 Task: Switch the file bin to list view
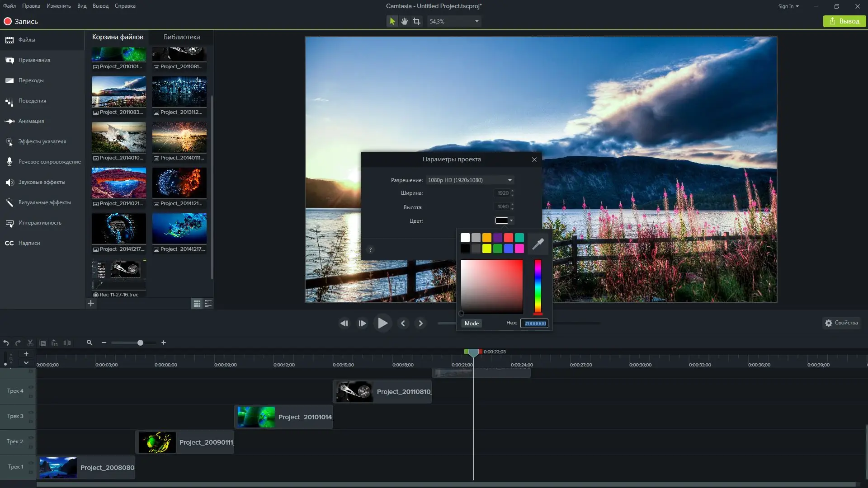[x=208, y=304]
